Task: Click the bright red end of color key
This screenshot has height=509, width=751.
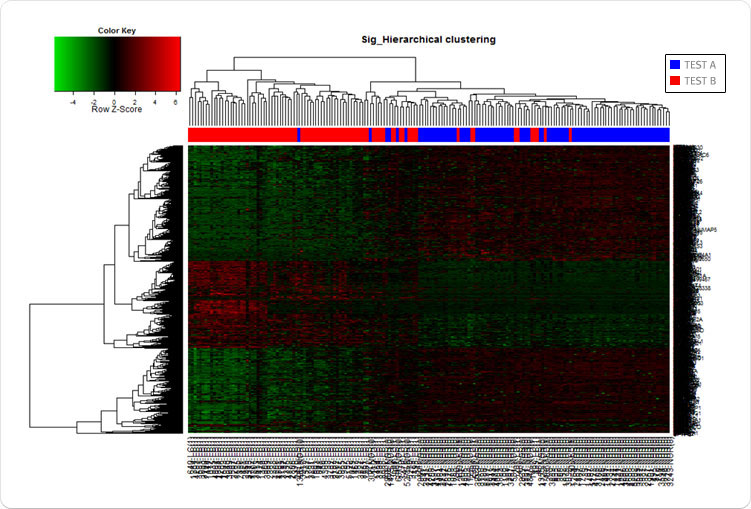Action: 175,64
